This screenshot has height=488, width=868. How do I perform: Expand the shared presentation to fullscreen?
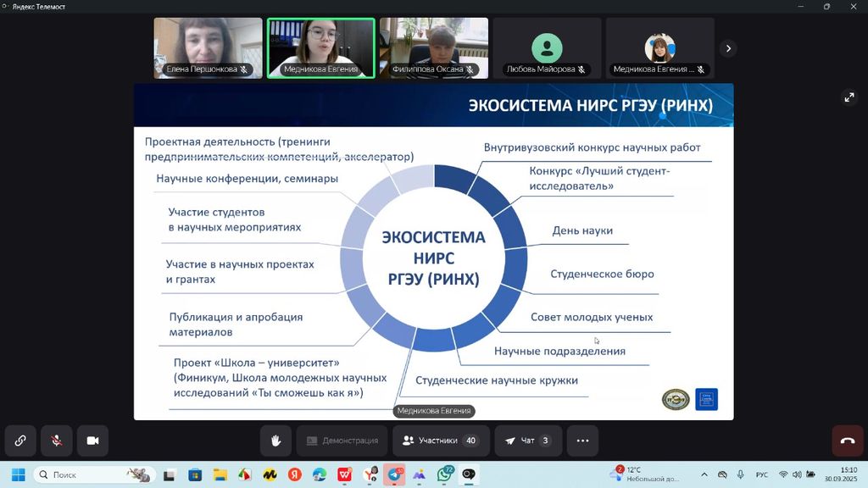(x=849, y=97)
